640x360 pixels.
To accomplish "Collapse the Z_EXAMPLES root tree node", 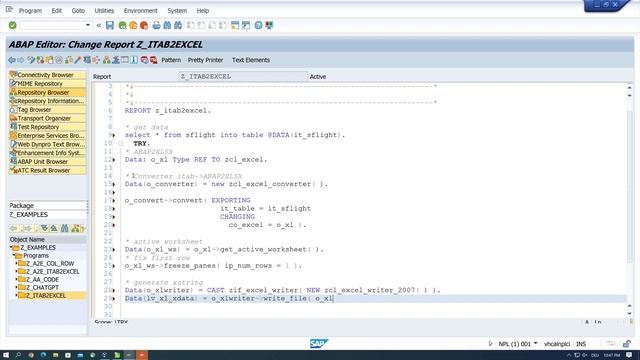I will coord(11,247).
